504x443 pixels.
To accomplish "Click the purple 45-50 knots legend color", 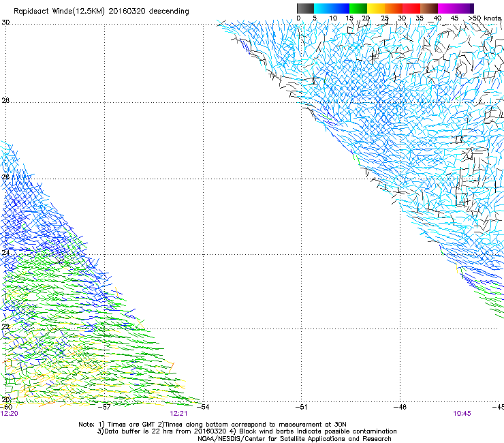I will pyautogui.click(x=464, y=8).
